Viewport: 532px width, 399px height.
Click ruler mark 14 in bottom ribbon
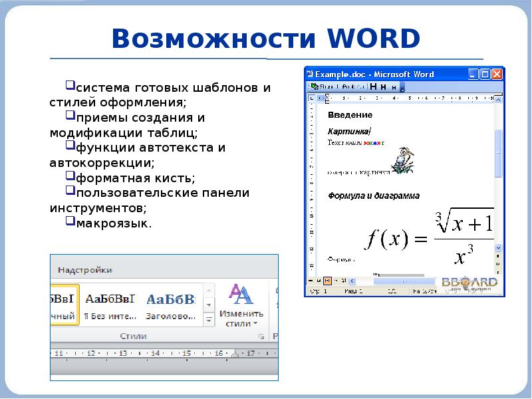click(x=156, y=353)
